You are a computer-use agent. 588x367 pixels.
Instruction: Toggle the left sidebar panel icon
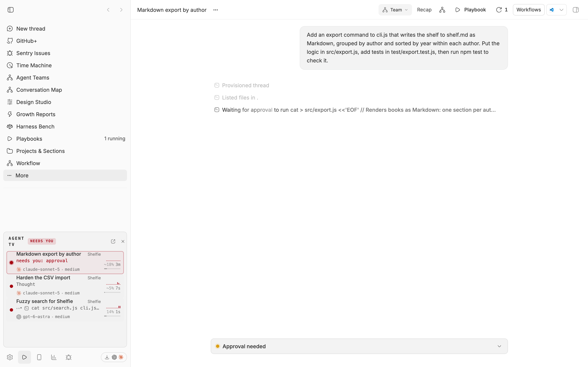tap(10, 10)
